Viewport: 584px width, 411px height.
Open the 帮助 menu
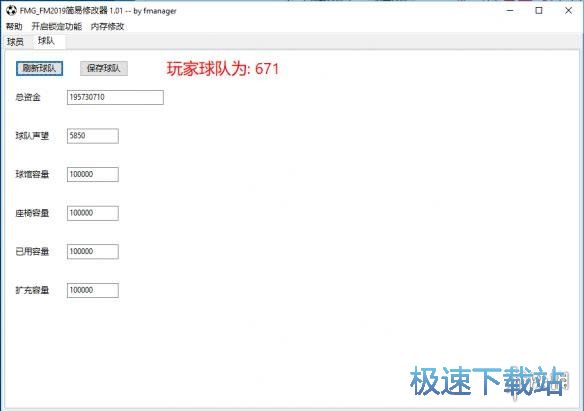point(14,26)
